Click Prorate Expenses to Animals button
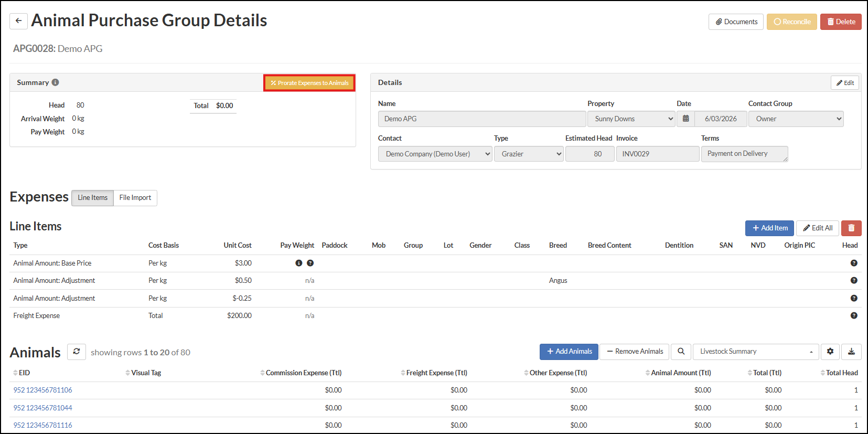The height and width of the screenshot is (434, 868). 309,83
